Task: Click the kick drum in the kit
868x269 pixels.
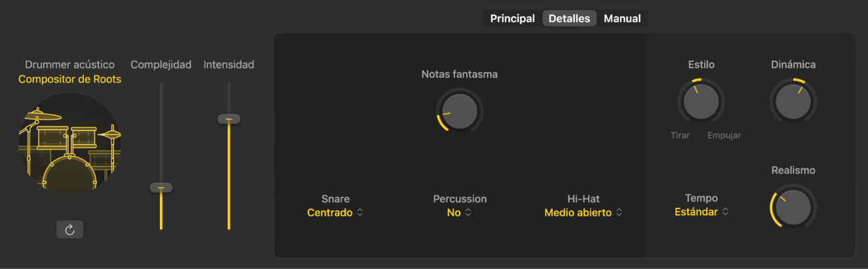Action: (x=69, y=174)
